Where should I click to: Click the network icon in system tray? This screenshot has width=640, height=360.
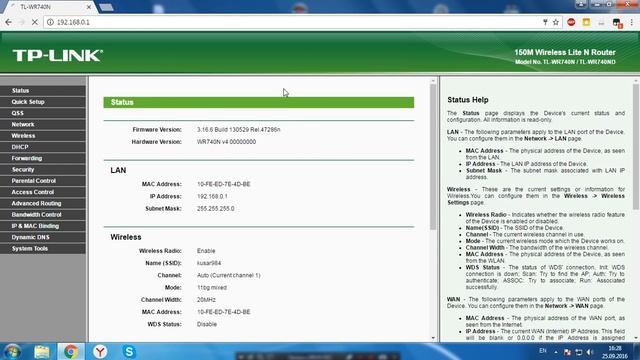579,352
